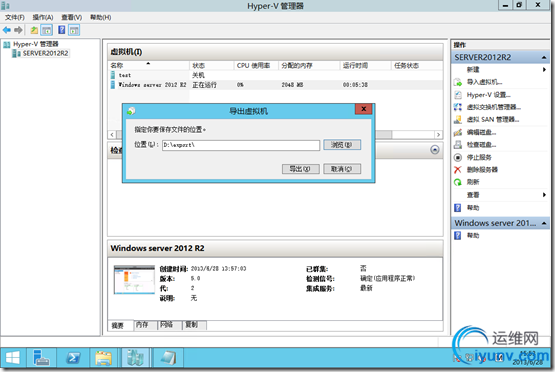
Task: Click the red X 删除服务器 icon
Action: (x=458, y=170)
